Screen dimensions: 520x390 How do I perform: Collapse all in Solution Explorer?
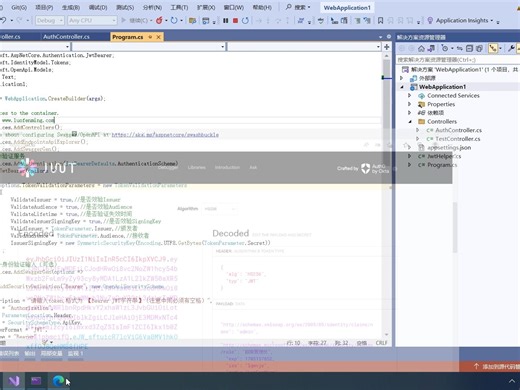[x=469, y=49]
